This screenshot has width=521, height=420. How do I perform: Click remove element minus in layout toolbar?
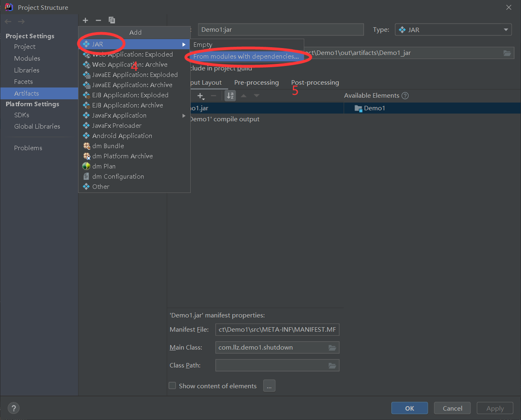(213, 96)
